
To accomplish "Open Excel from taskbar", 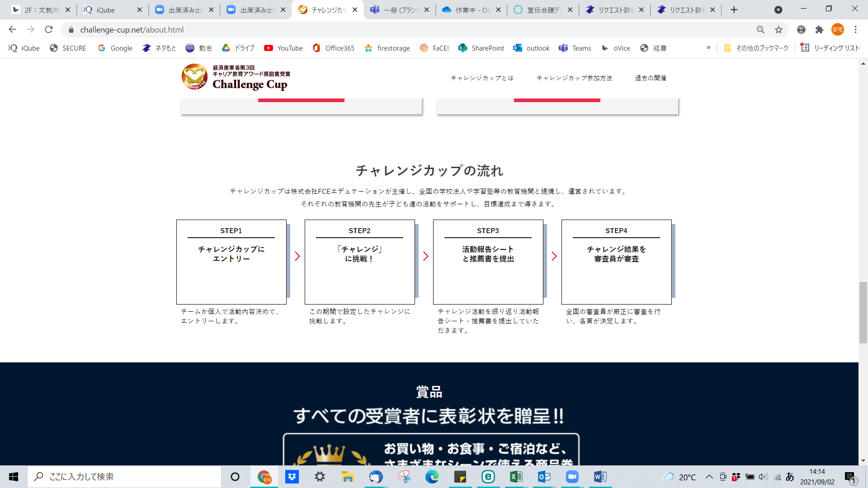I will (x=516, y=477).
